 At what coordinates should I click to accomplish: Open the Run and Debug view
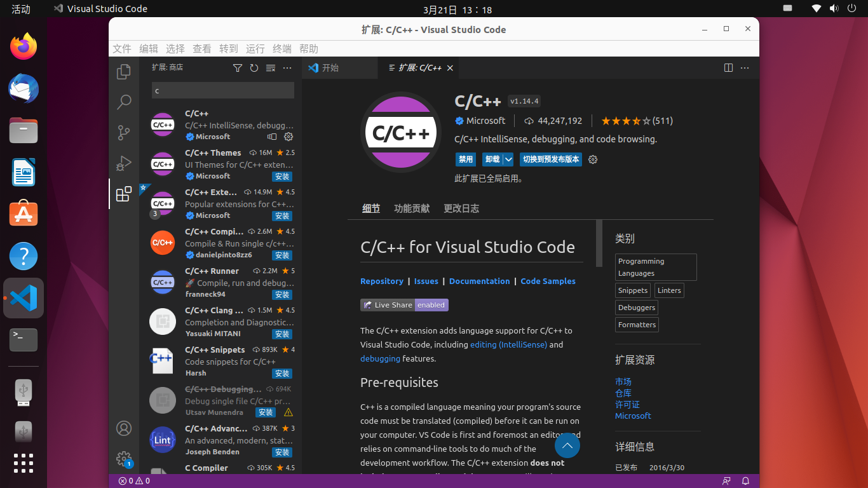tap(124, 163)
